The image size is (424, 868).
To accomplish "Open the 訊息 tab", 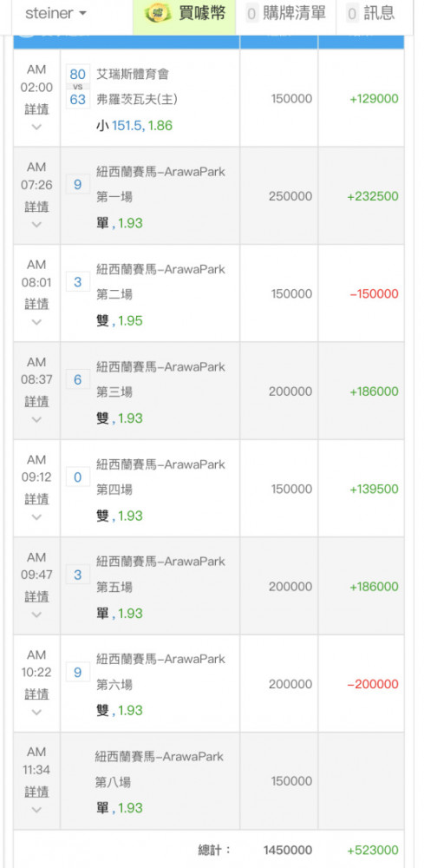I will pyautogui.click(x=371, y=14).
